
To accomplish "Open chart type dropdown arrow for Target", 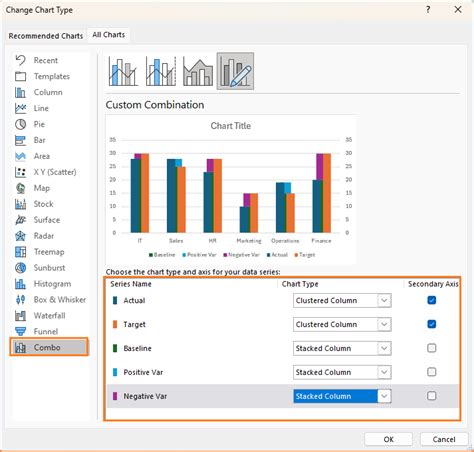I will pyautogui.click(x=384, y=324).
